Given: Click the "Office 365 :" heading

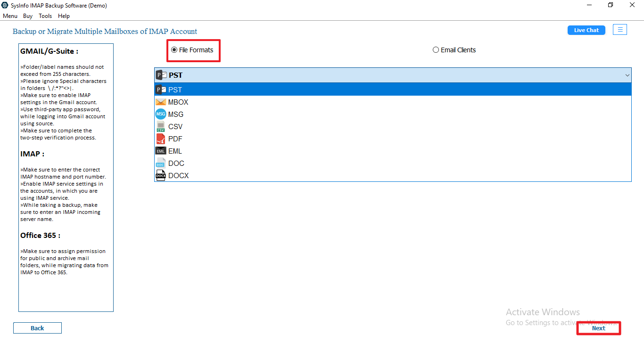Looking at the screenshot, I should pos(41,236).
